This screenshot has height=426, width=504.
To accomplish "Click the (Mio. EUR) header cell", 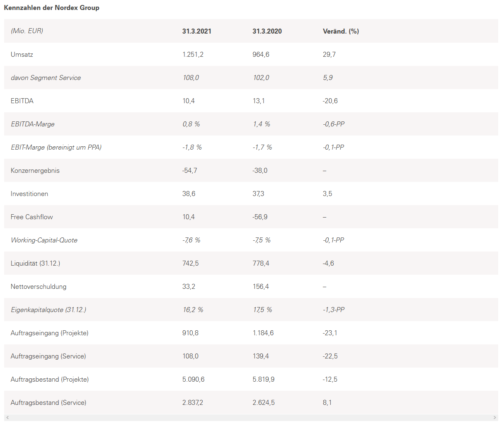I will [x=27, y=31].
